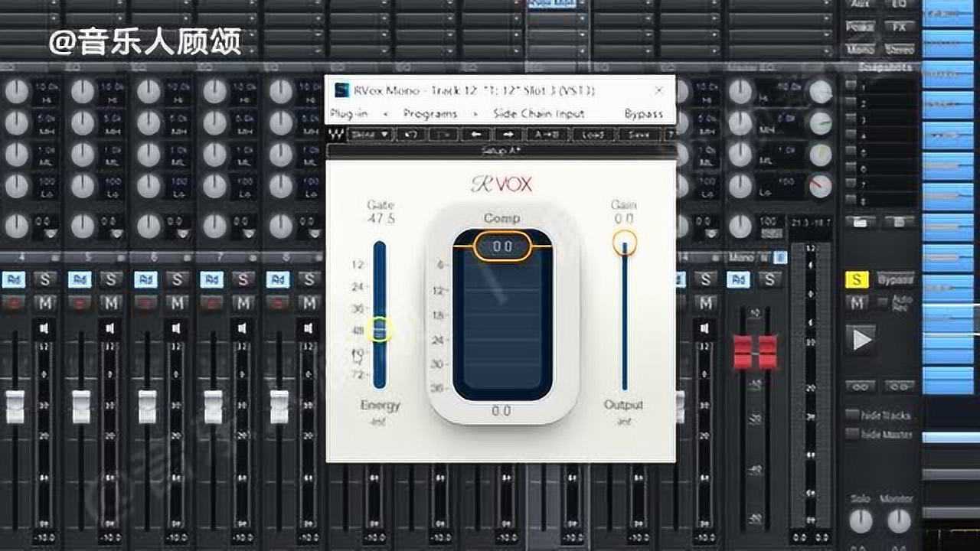Click the Gain slider handle in RVox
This screenshot has width=980, height=551.
tap(624, 243)
